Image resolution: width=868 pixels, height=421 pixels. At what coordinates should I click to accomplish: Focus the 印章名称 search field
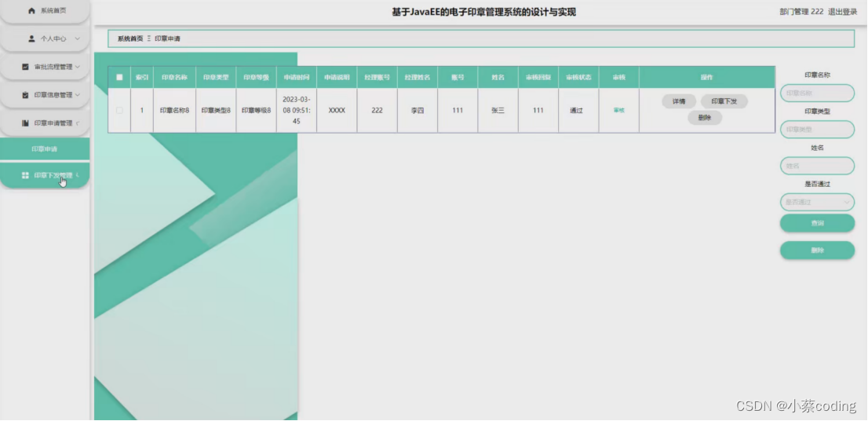point(817,93)
